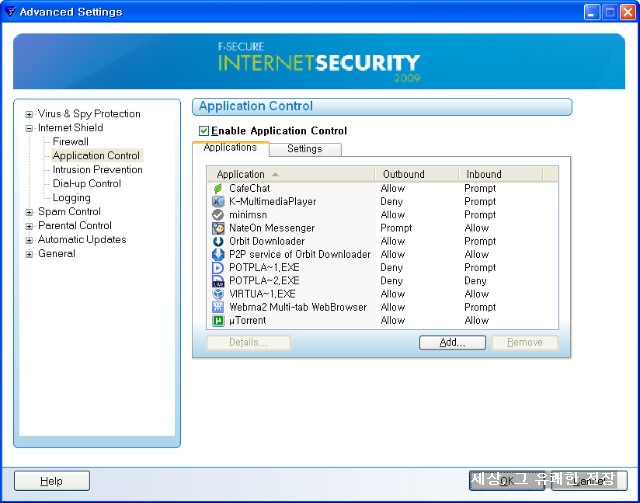Select the µTorrent row name

(248, 320)
